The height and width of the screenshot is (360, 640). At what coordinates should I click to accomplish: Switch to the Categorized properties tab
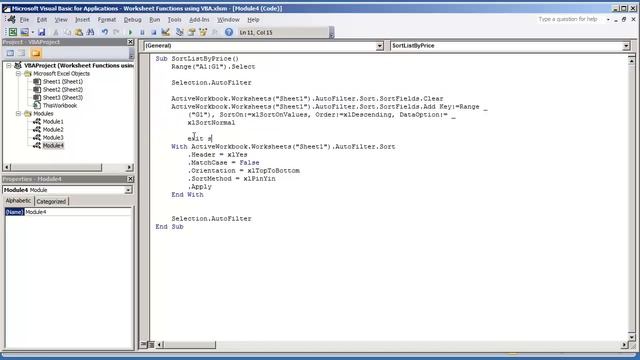tap(51, 201)
